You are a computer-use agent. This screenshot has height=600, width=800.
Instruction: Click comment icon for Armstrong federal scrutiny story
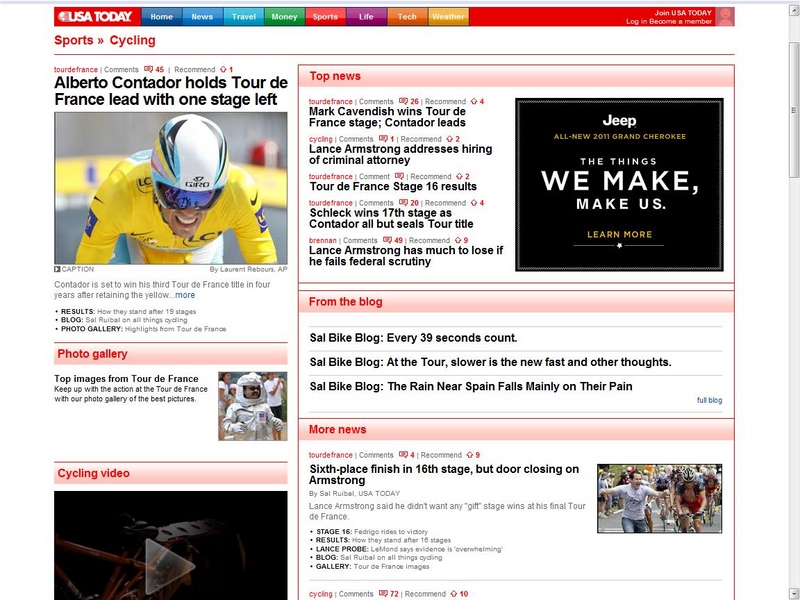coord(387,240)
